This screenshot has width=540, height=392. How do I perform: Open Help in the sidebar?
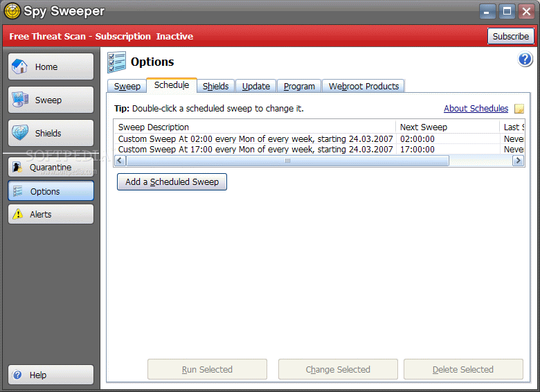point(51,375)
